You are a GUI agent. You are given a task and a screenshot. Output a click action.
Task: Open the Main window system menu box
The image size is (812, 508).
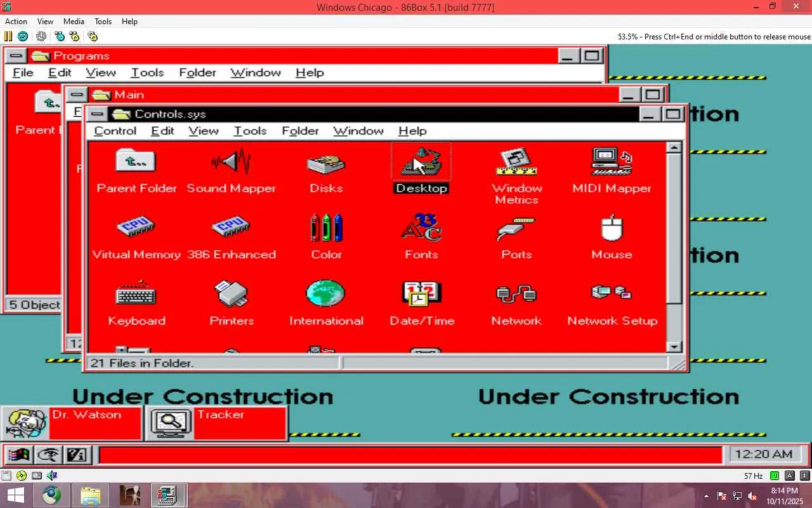(77, 95)
